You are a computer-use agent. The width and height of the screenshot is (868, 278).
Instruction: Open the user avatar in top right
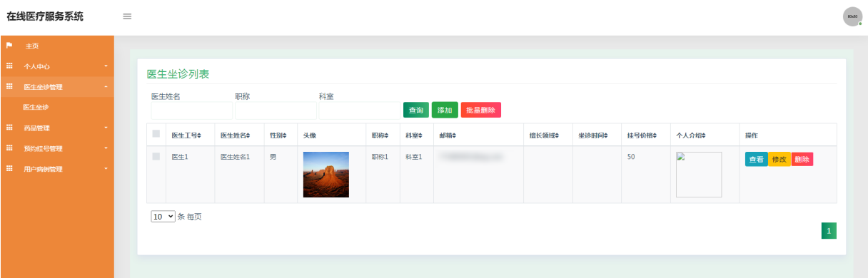(852, 16)
